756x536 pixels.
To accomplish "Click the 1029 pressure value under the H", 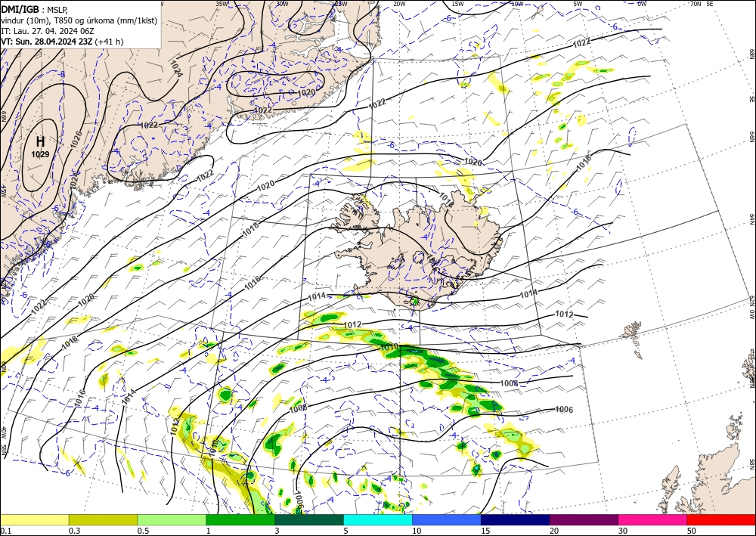I will 41,154.
